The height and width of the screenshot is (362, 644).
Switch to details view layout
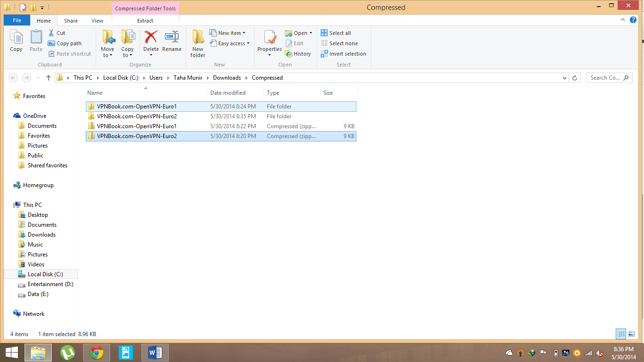(x=621, y=334)
